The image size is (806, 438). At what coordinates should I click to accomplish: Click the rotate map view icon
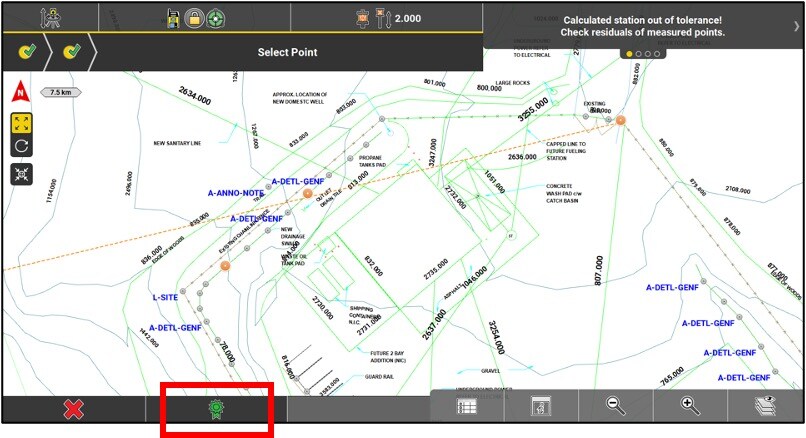pos(20,146)
